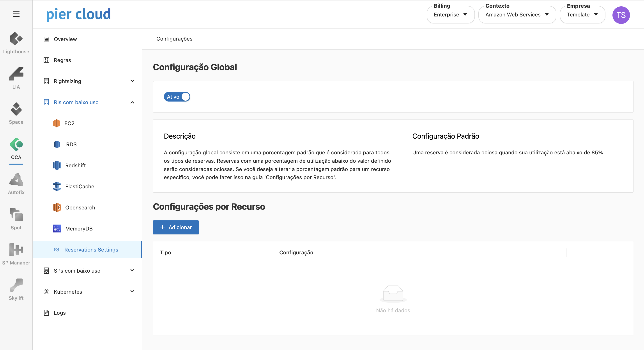
Task: Toggle the Ativo global configuration switch
Action: pyautogui.click(x=177, y=97)
